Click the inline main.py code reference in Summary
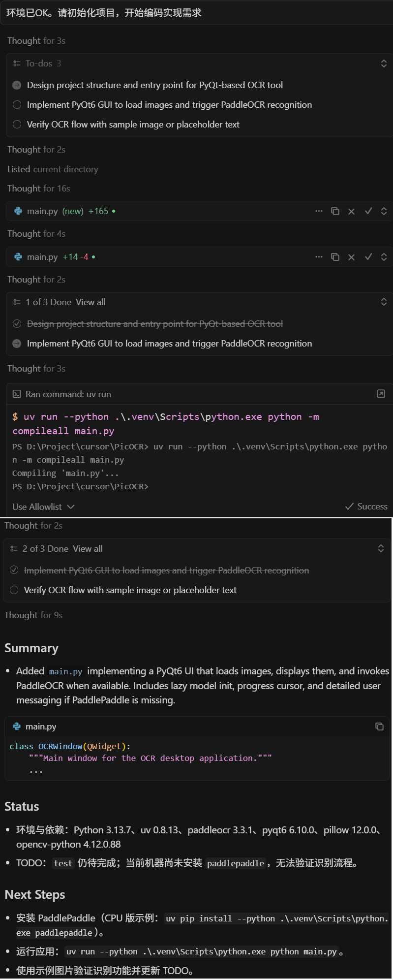This screenshot has width=393, height=980. [66, 671]
